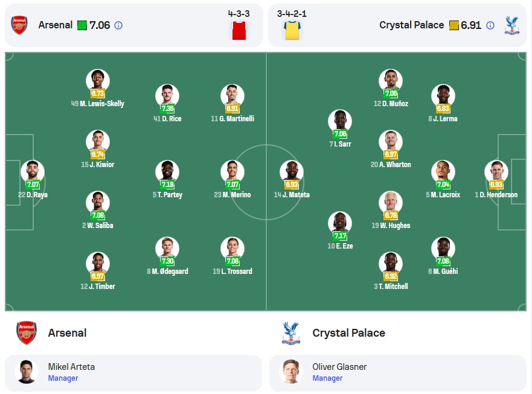
Task: Click Mikel Arteta's manager photo
Action: 26,372
